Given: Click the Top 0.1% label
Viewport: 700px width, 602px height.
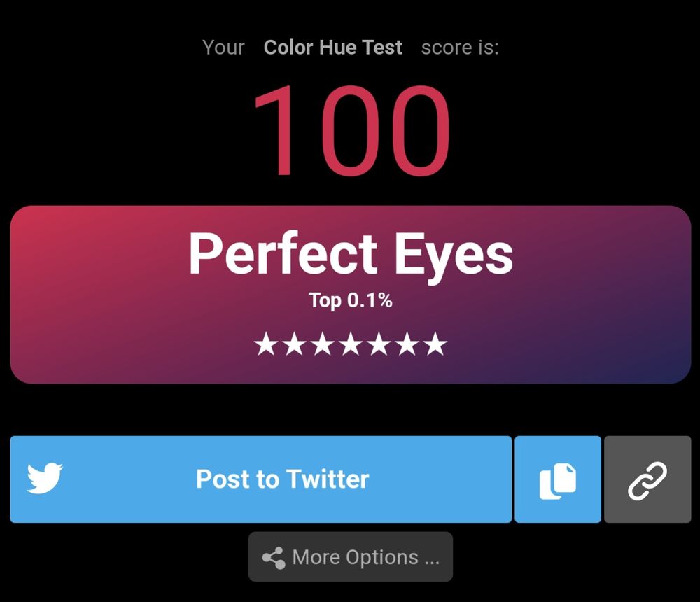Looking at the screenshot, I should point(351,301).
